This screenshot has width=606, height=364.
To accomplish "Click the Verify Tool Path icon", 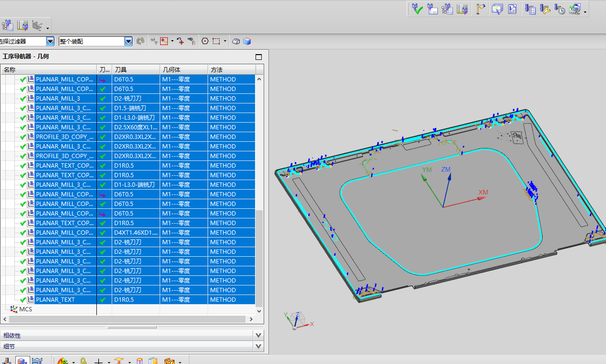I will pos(417,9).
